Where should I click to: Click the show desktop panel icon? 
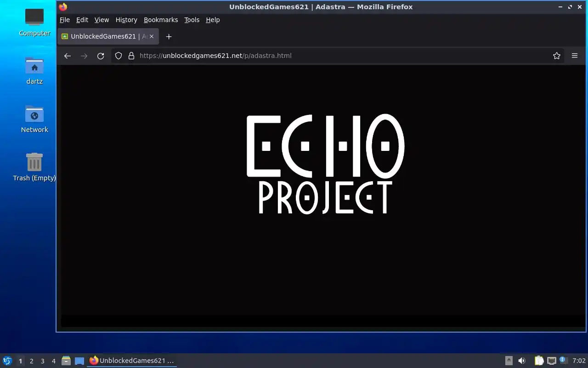[79, 361]
